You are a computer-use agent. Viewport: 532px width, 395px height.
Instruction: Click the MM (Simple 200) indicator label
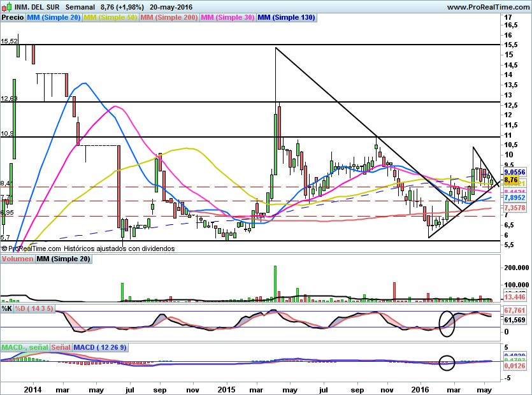[x=168, y=18]
